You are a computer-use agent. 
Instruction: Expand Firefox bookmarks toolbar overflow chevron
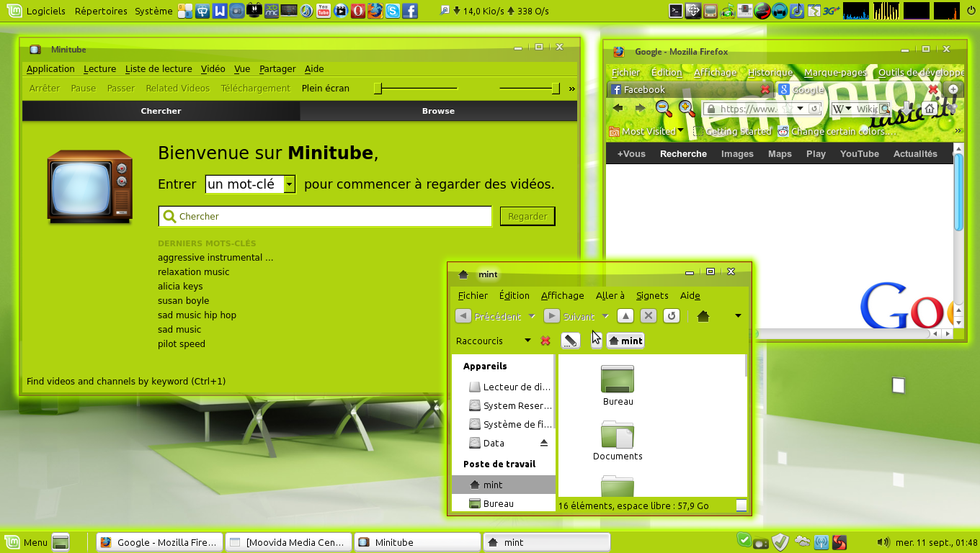tap(958, 131)
